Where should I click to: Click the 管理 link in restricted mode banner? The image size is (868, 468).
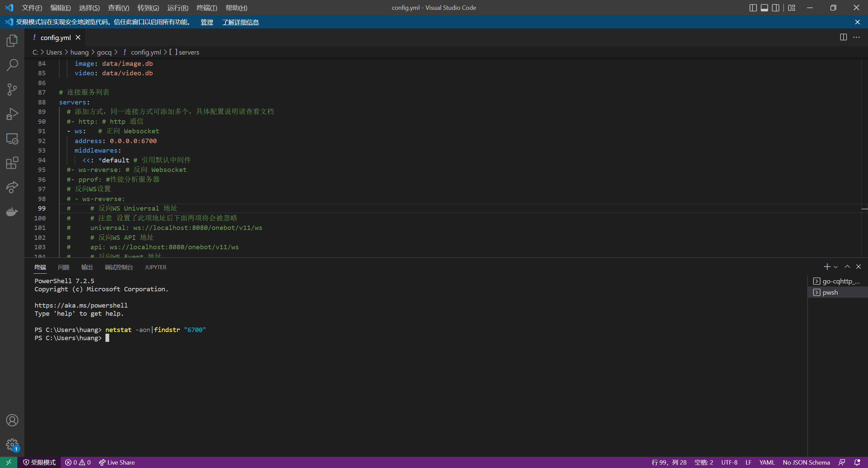pyautogui.click(x=207, y=22)
